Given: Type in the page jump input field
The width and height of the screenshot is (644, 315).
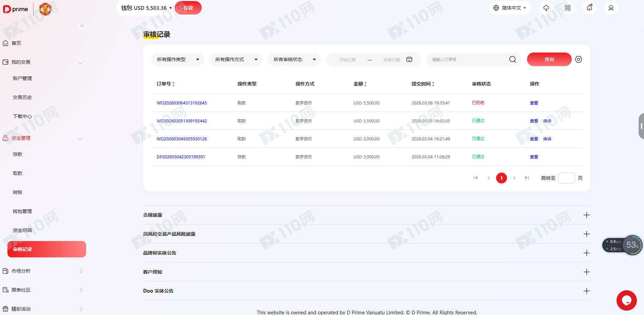Looking at the screenshot, I should [x=566, y=178].
